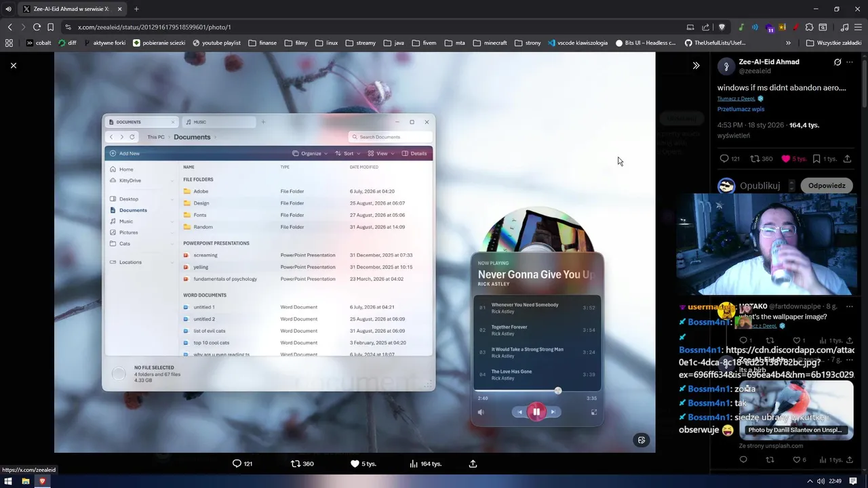Click the @zeealeid handle
The width and height of the screenshot is (868, 488).
755,70
